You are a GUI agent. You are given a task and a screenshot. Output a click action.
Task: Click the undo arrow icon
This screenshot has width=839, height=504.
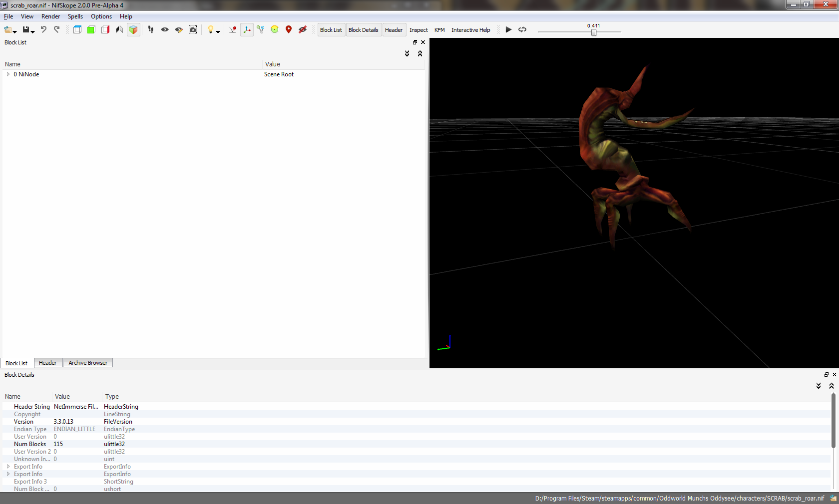pos(43,30)
